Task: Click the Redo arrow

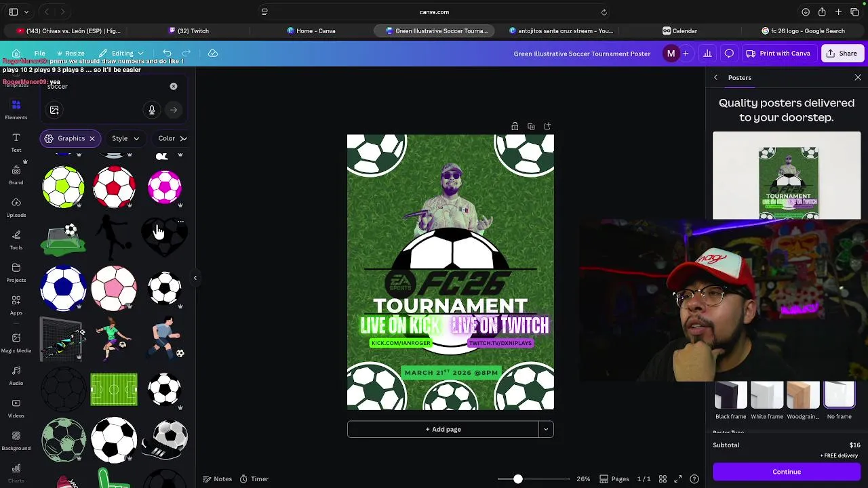Action: (x=186, y=54)
